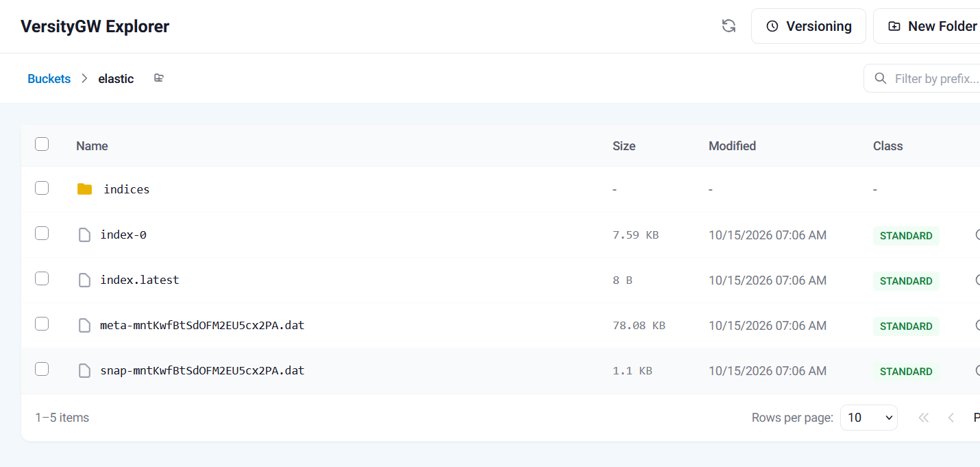Click the modified date of index-0
980x467 pixels.
pos(768,235)
